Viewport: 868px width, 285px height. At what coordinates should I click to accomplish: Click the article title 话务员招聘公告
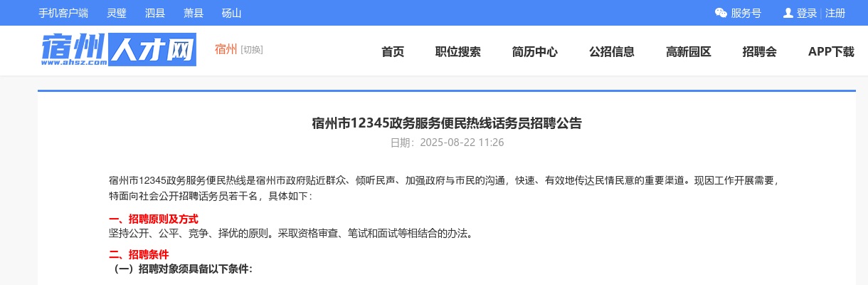pyautogui.click(x=447, y=123)
